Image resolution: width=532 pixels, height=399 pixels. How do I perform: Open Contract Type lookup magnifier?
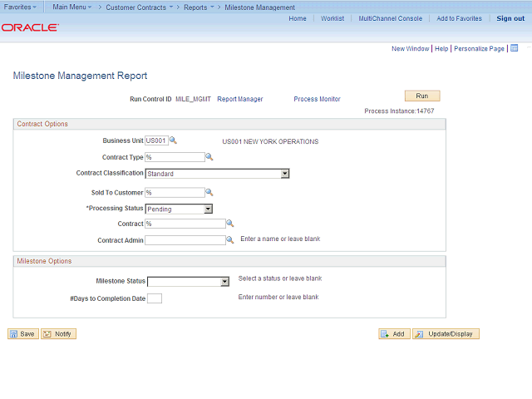(209, 157)
